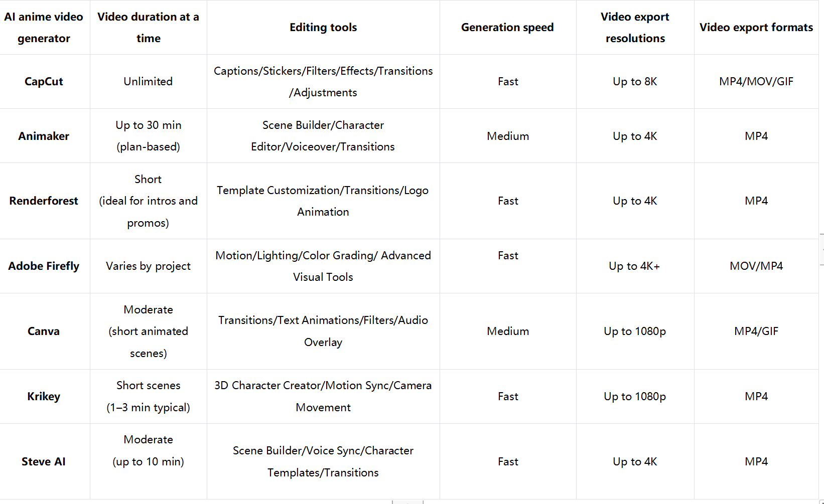Click the column handle on table's right edge
Screen dimensions: 824x504
coord(821,249)
